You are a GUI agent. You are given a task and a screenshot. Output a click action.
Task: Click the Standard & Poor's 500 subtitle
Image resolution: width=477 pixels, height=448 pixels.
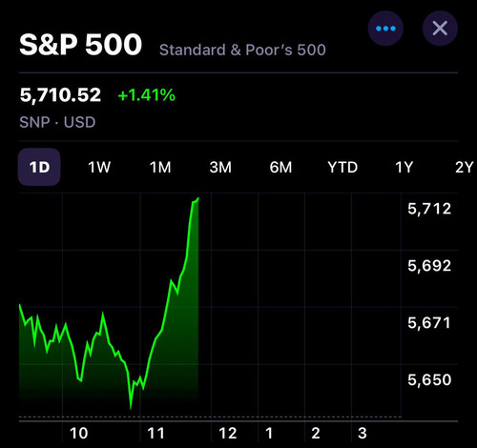click(x=242, y=50)
